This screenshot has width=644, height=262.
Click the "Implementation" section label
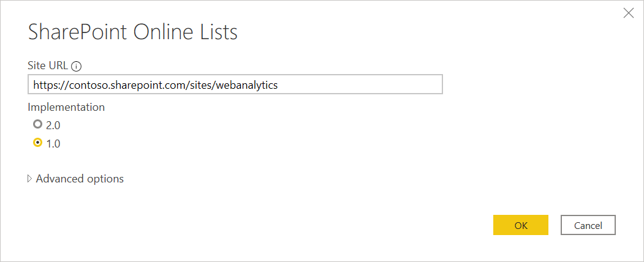tap(66, 107)
